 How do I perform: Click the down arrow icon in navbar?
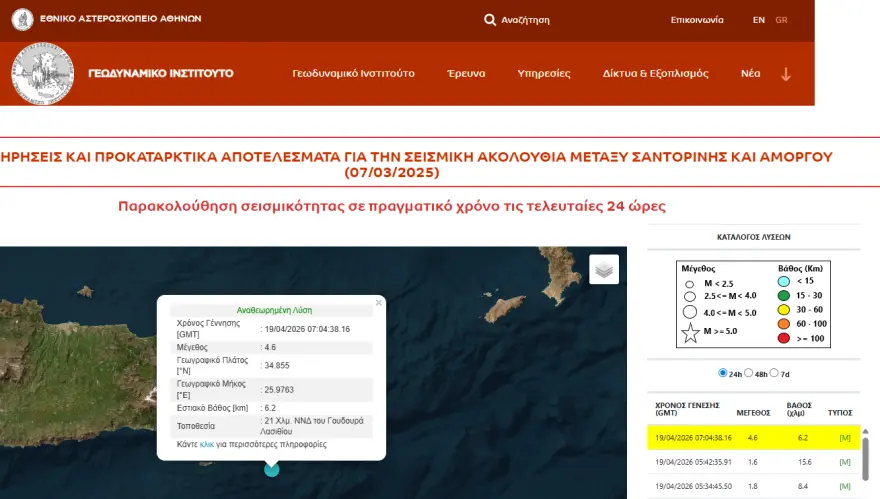point(786,74)
